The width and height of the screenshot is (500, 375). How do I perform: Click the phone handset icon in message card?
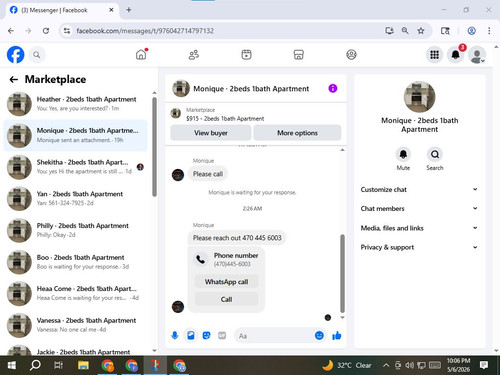[200, 259]
